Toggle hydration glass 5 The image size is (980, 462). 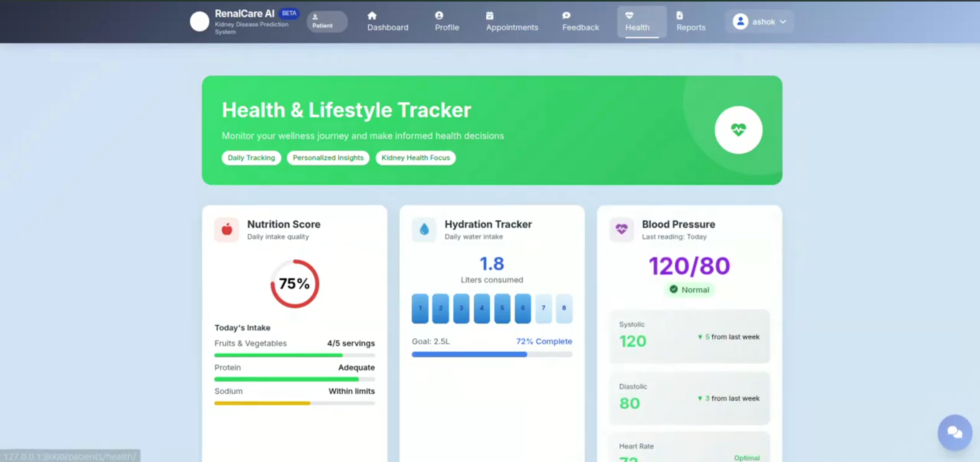click(502, 308)
